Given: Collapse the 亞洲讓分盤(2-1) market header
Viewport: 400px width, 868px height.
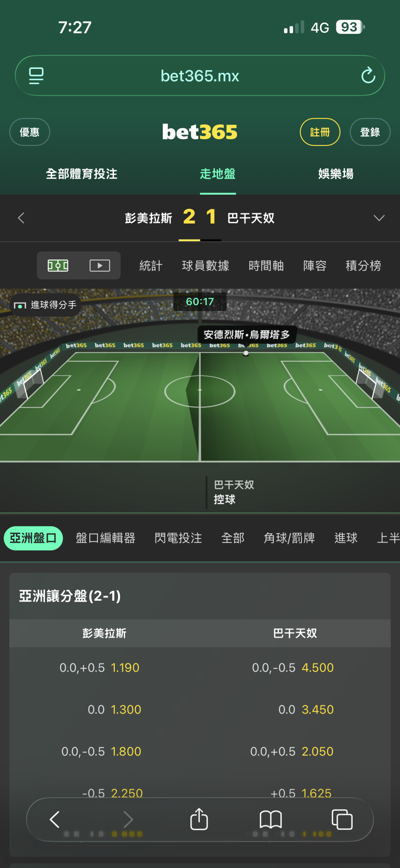Looking at the screenshot, I should pos(200,596).
